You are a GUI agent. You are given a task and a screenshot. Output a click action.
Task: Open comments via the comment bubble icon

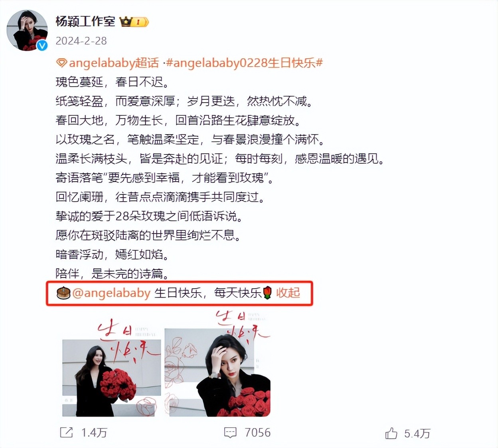click(x=230, y=432)
